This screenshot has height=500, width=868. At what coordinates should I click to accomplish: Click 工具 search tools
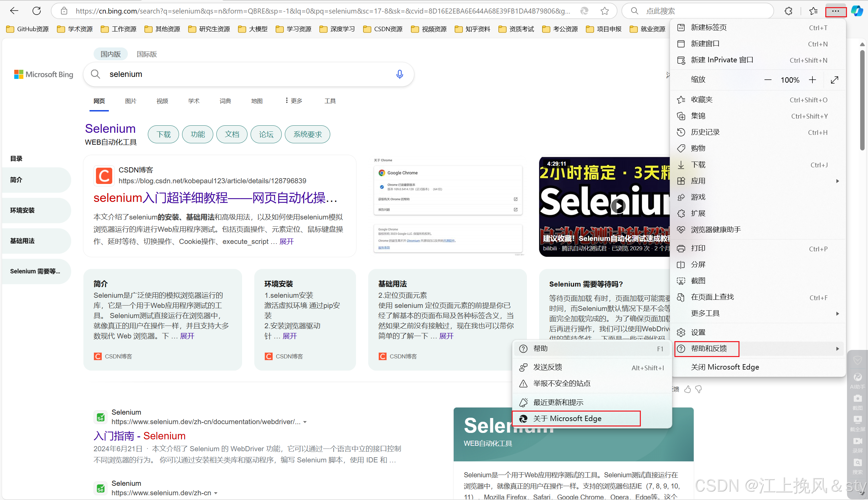click(x=330, y=101)
